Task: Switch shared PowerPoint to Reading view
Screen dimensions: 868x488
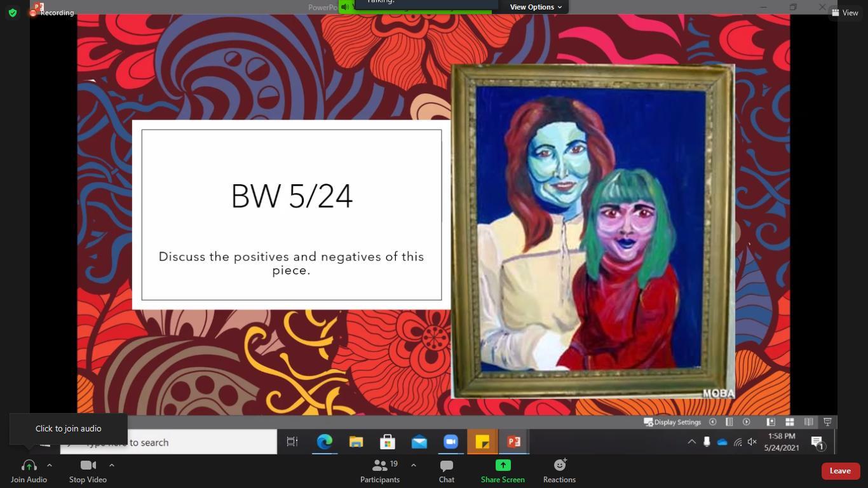Action: (x=808, y=422)
